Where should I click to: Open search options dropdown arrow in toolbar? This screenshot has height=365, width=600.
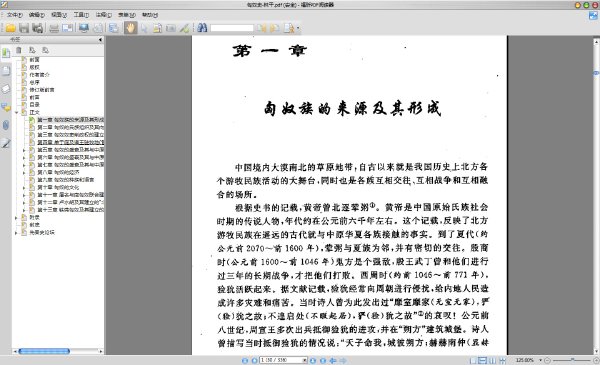point(298,28)
